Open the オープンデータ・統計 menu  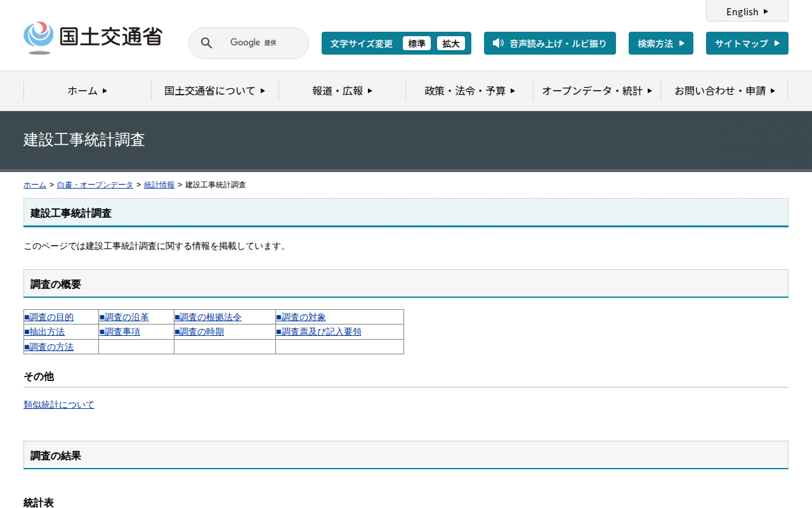point(596,91)
